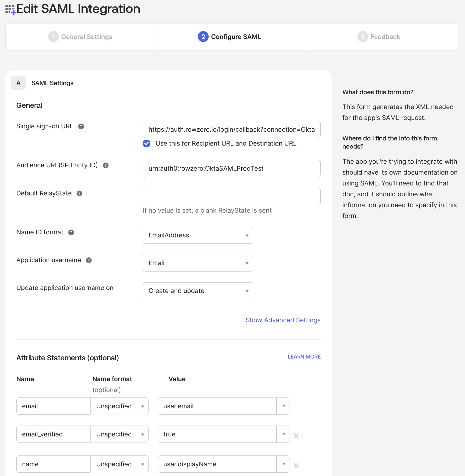
Task: Expand the Application username dropdown
Action: [198, 263]
